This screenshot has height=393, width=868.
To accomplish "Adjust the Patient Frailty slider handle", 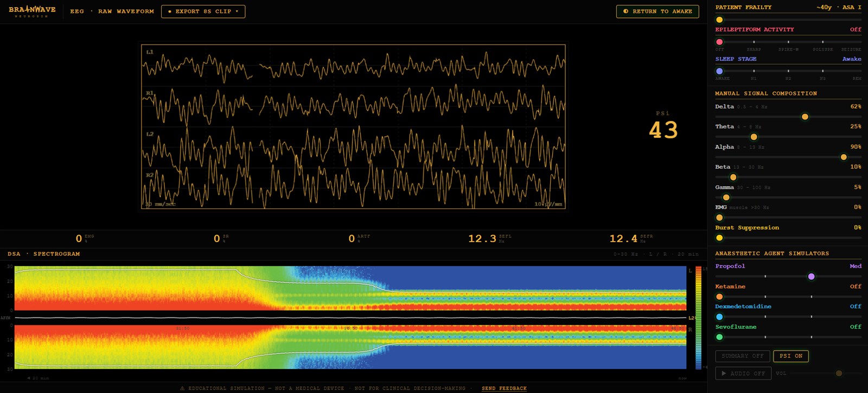I will tap(719, 20).
